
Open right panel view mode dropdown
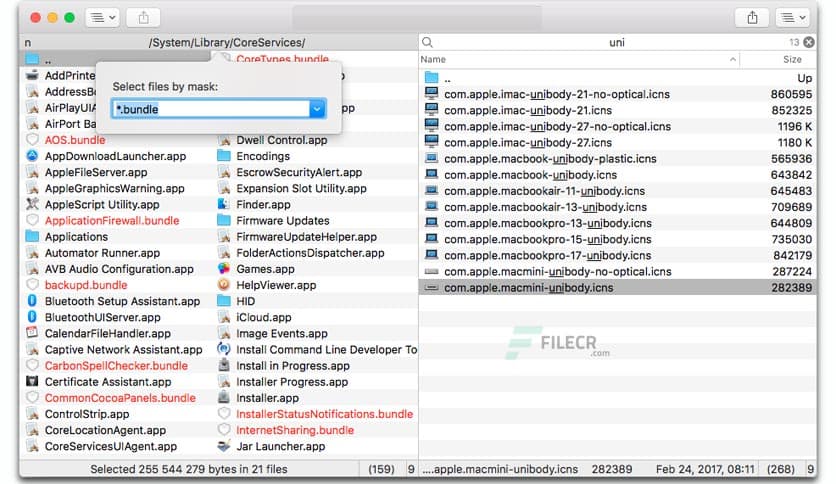(793, 18)
